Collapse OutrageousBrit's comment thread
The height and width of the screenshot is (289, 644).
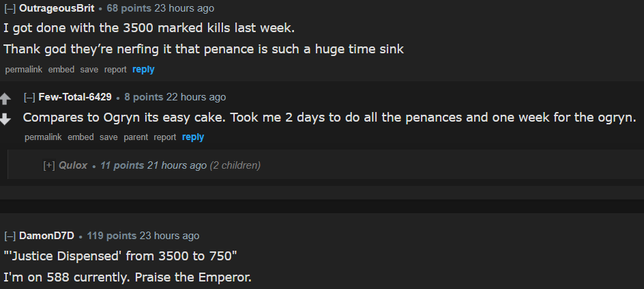click(x=10, y=9)
